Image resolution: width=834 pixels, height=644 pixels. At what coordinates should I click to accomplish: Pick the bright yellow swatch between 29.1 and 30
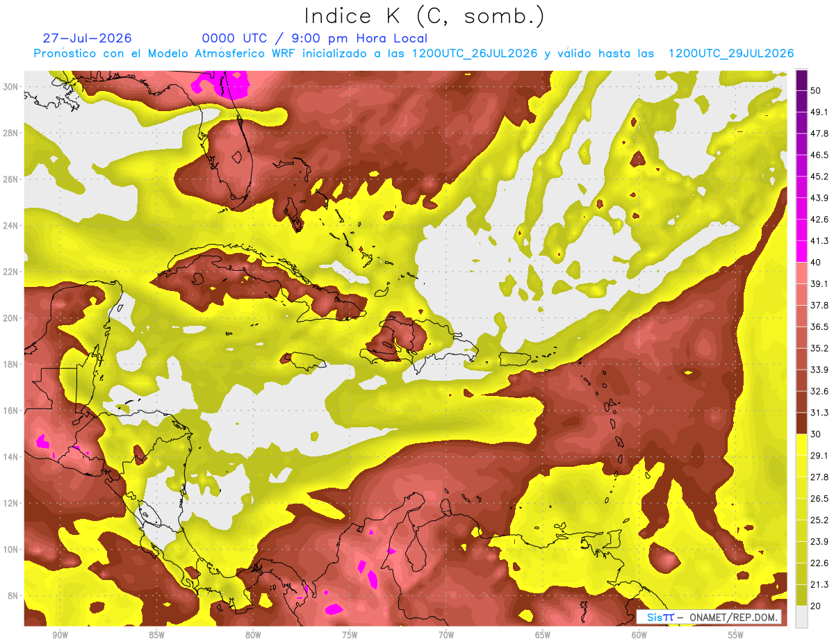click(x=801, y=445)
